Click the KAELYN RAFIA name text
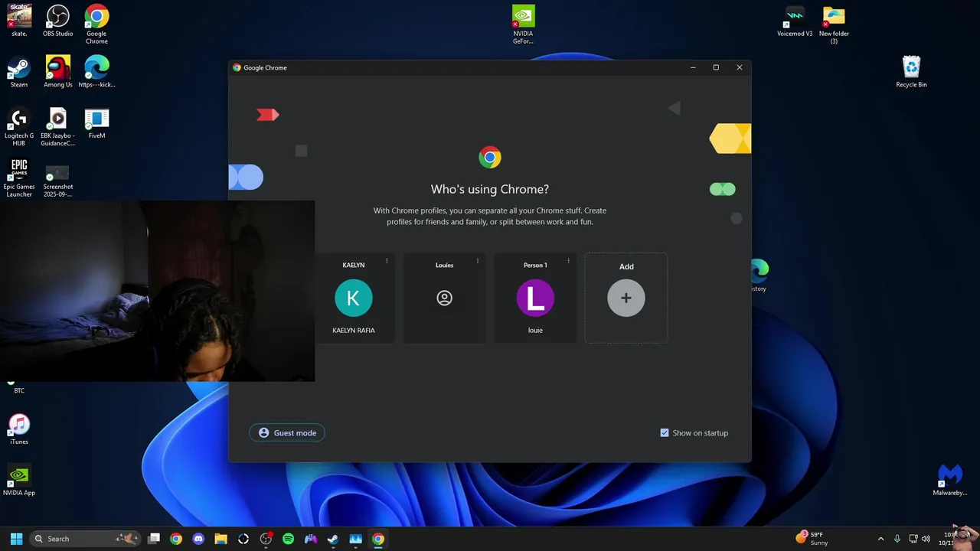 click(x=354, y=331)
